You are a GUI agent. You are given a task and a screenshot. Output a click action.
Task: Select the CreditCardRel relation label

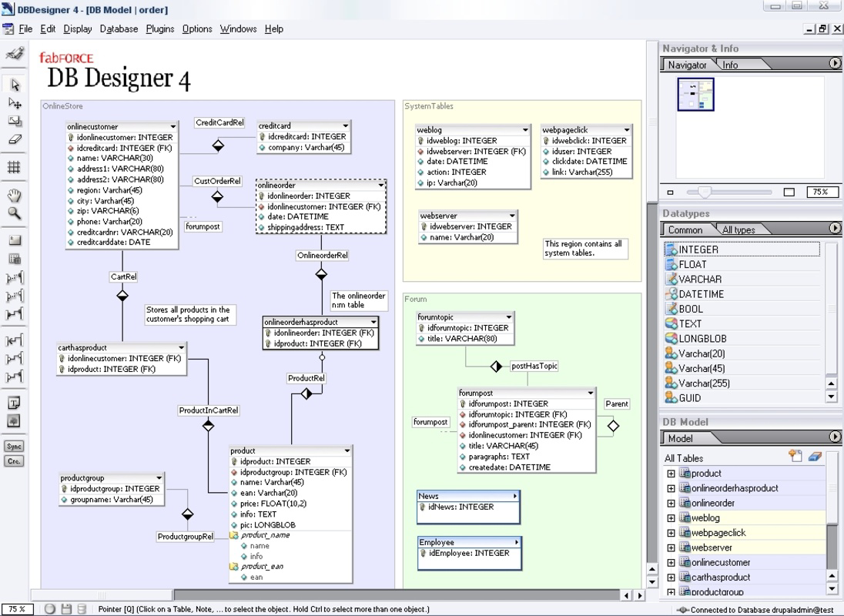click(219, 122)
